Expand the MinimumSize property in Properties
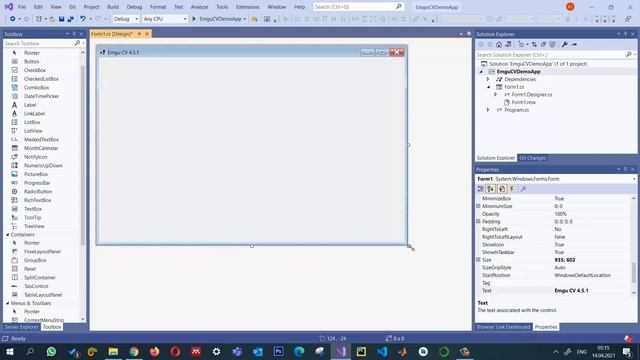The width and height of the screenshot is (640, 360). tap(478, 206)
